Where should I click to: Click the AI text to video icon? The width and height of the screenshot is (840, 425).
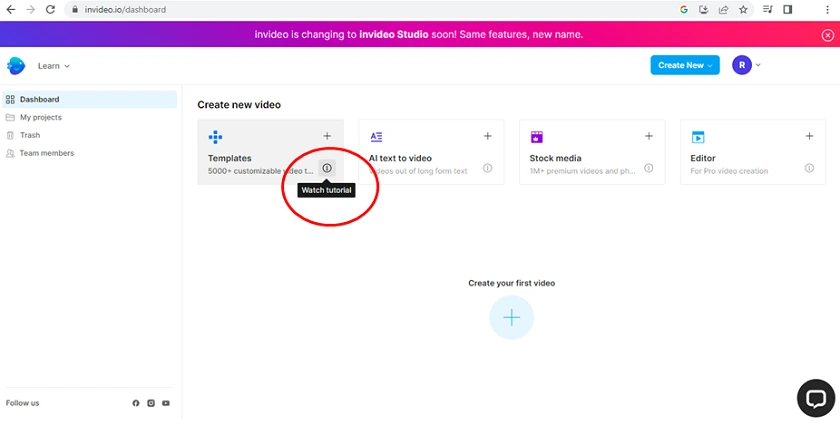click(377, 137)
